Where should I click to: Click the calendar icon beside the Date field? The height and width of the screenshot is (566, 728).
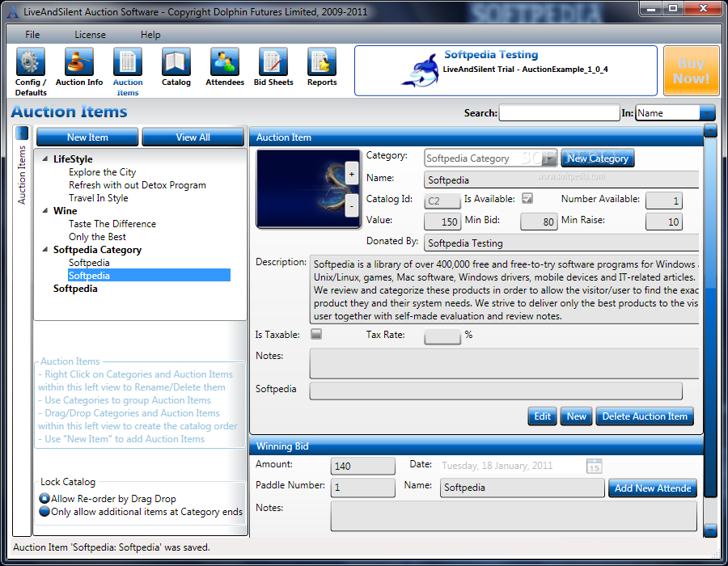(594, 466)
